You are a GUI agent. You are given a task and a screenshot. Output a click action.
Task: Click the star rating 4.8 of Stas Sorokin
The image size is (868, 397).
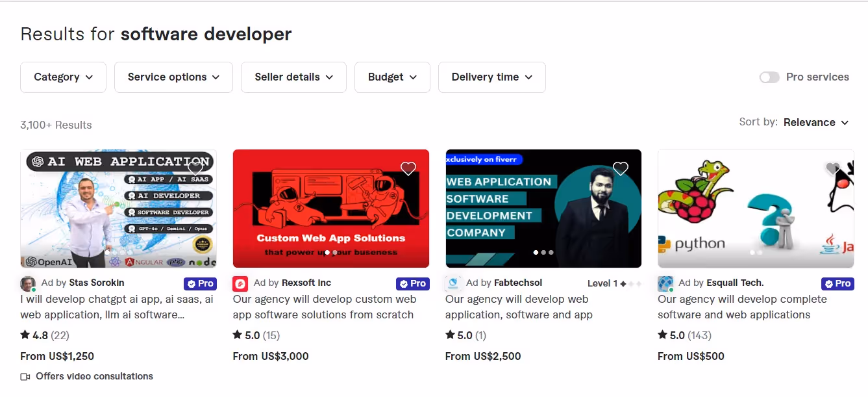point(45,335)
